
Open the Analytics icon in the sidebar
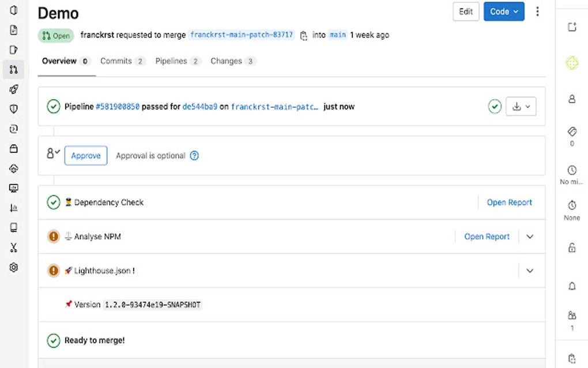click(x=13, y=208)
